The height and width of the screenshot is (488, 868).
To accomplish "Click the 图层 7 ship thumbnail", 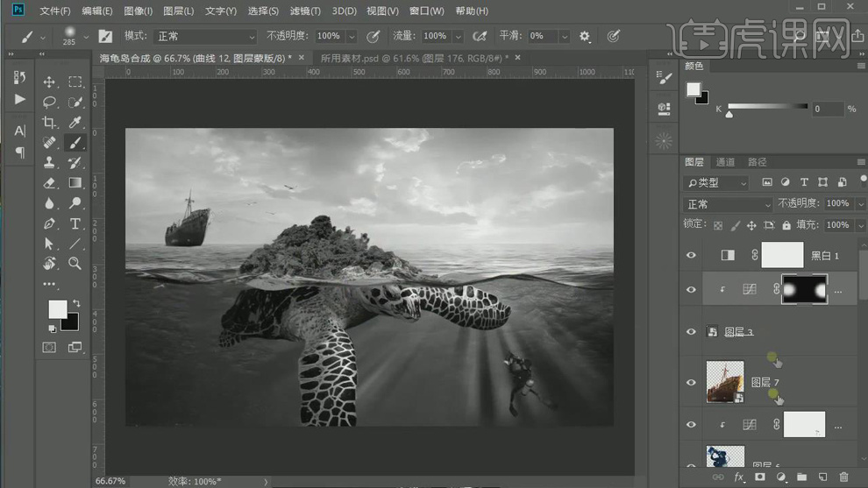I will click(725, 383).
